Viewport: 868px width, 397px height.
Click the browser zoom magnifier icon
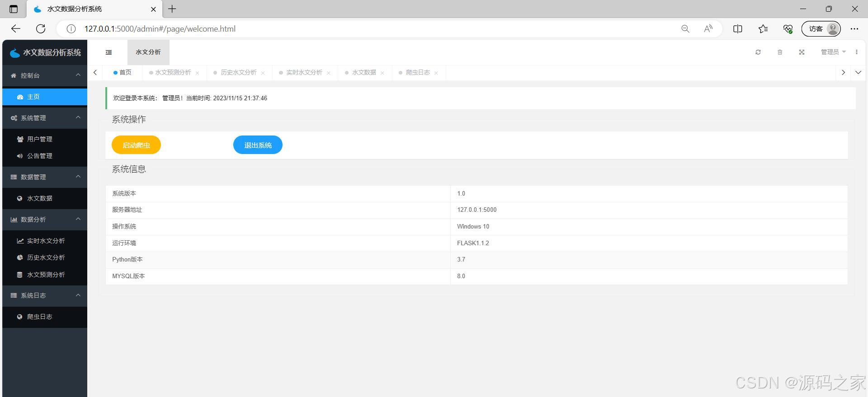coord(685,29)
